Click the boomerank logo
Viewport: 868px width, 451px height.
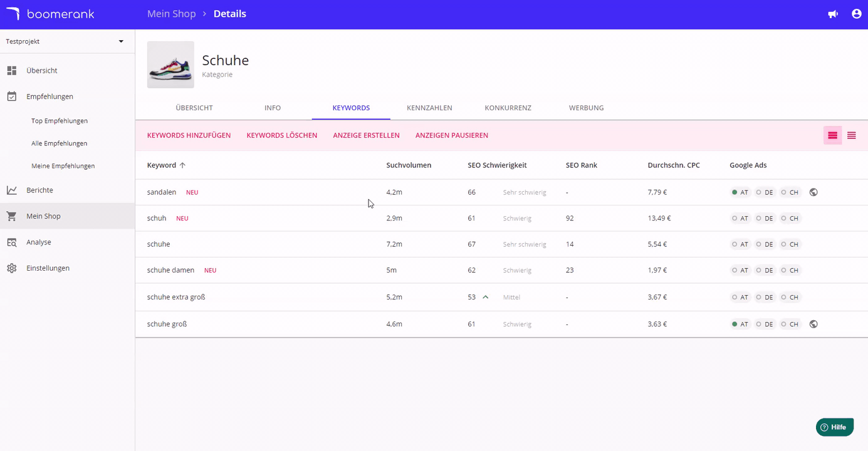(50, 14)
